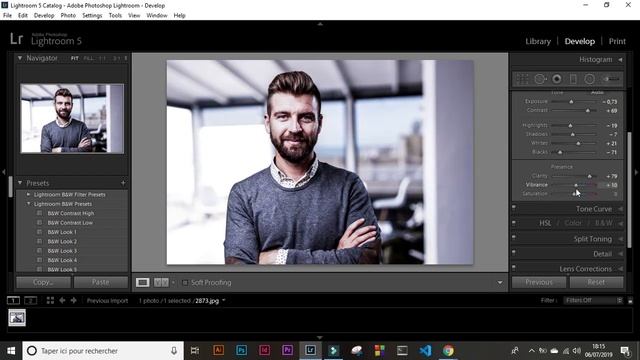640x360 pixels.
Task: Collapse the Navigator panel
Action: [20, 58]
